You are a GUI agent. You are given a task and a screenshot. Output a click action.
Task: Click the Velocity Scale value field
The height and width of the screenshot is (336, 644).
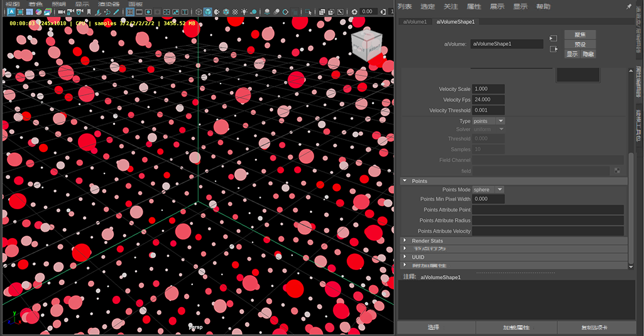(x=488, y=89)
